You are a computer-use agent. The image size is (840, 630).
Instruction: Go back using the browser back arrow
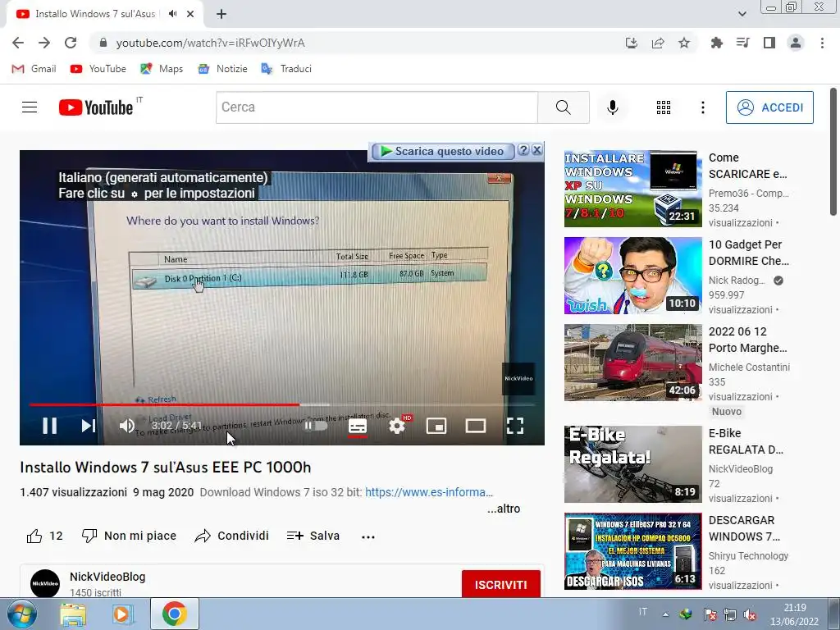[x=18, y=43]
